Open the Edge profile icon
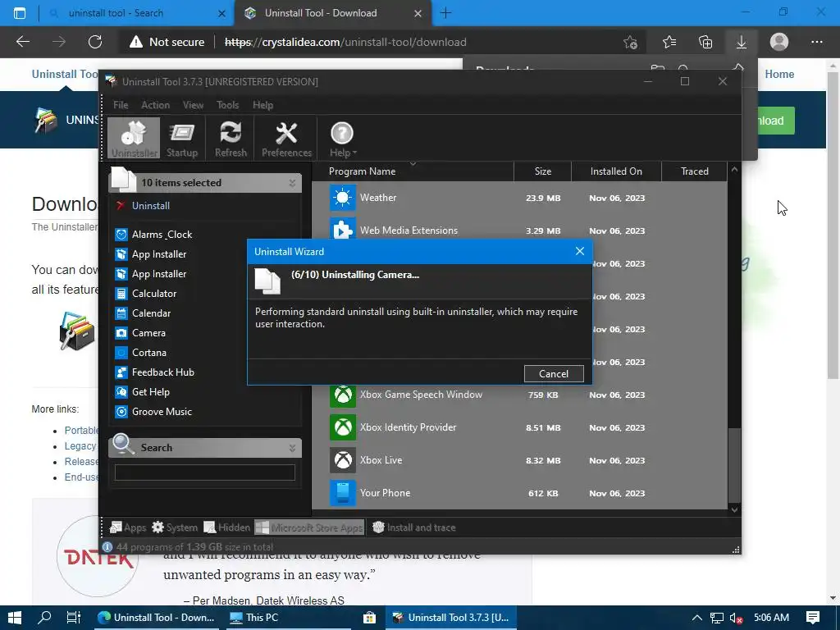Screen dimensions: 840x630 tap(779, 42)
